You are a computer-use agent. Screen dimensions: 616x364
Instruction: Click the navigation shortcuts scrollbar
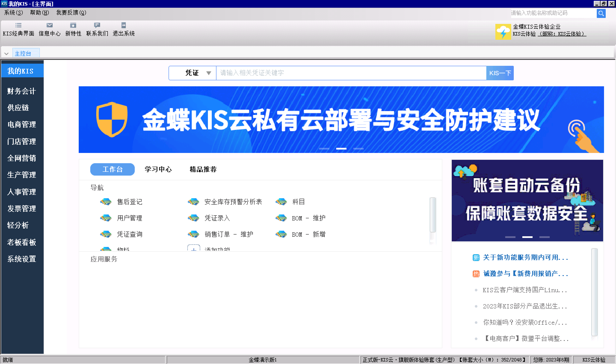point(433,215)
